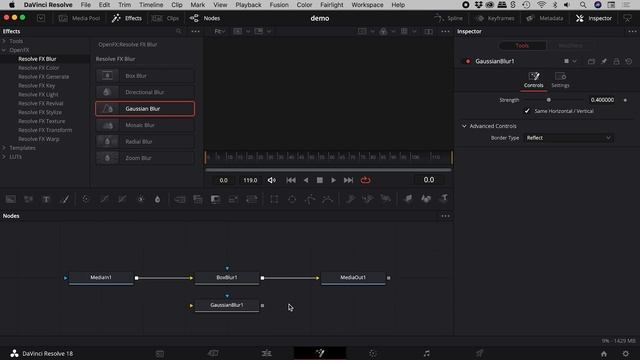Open the Border Type Reflect dropdown
The image size is (640, 360).
569,138
